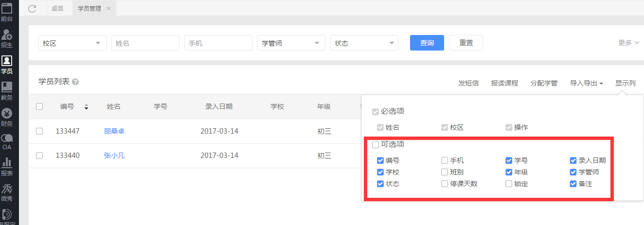Screen dimensions: 644x225
Task: Click the page refresh icon
Action: click(32, 8)
